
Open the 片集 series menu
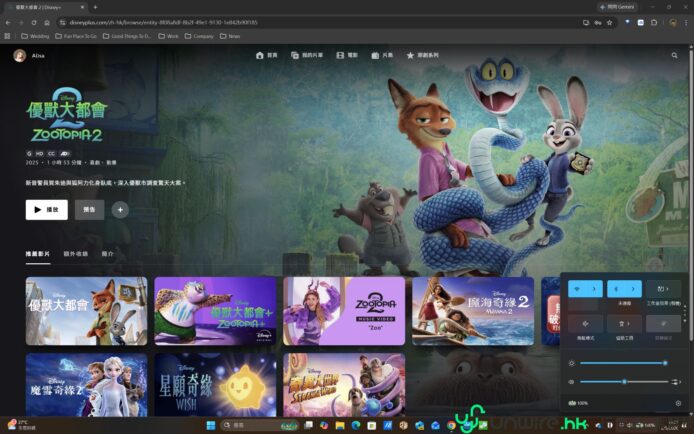(382, 55)
